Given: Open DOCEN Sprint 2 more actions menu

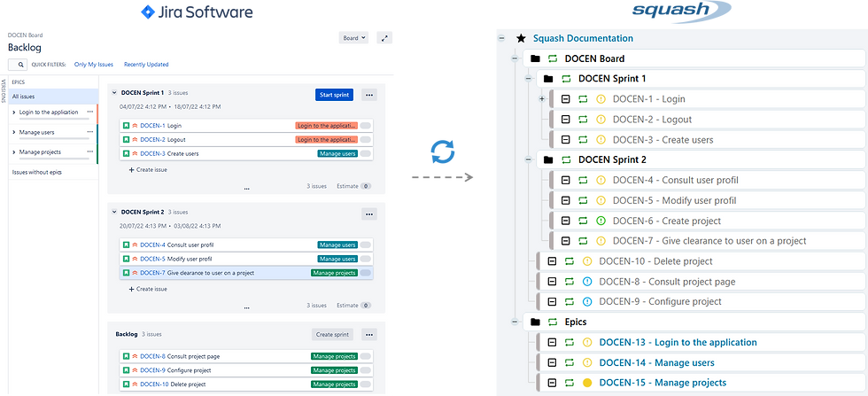Looking at the screenshot, I should click(369, 214).
